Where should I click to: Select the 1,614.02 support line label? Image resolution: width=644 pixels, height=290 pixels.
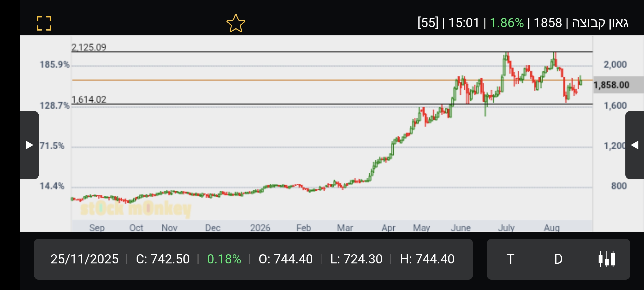tap(89, 99)
